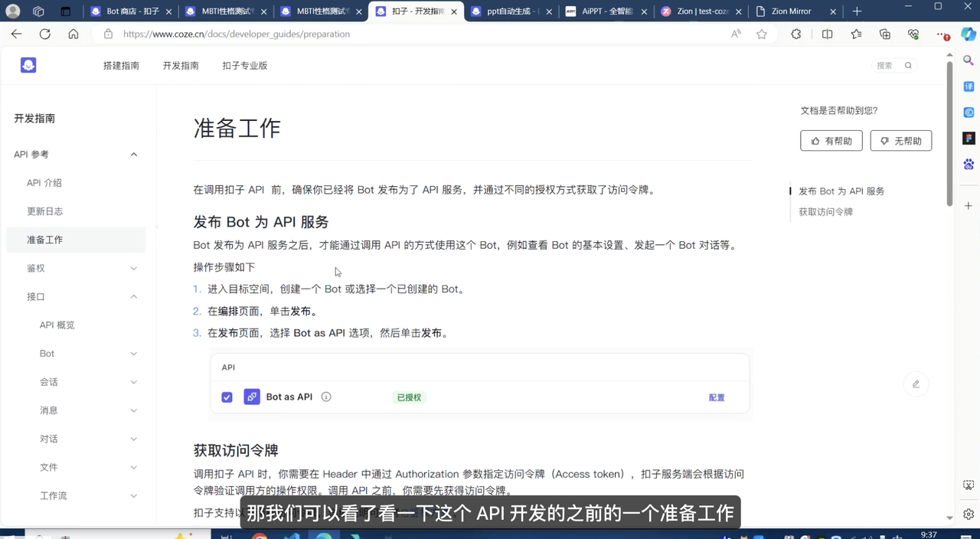Open API 介绍 in sidebar

click(x=44, y=183)
